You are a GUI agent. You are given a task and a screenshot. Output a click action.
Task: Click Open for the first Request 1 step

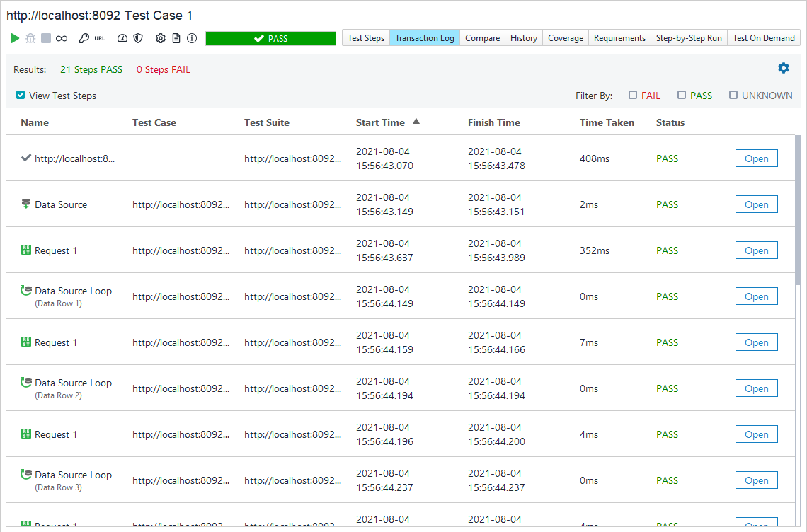(756, 250)
